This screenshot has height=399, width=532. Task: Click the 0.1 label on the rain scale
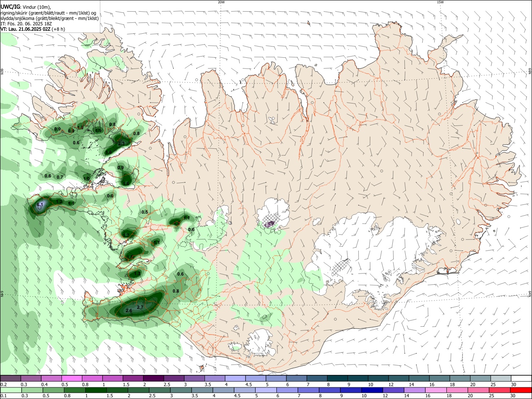3,396
